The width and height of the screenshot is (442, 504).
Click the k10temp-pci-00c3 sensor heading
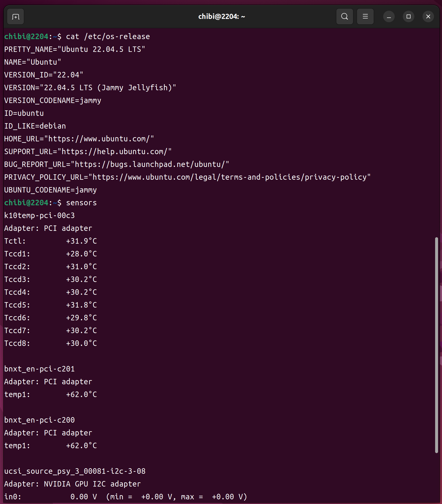(39, 216)
